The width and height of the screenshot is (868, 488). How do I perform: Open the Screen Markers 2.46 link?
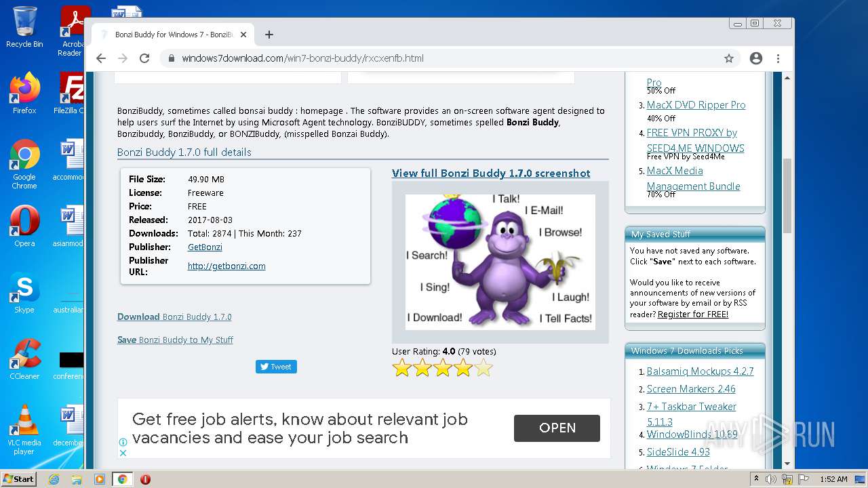tap(691, 389)
